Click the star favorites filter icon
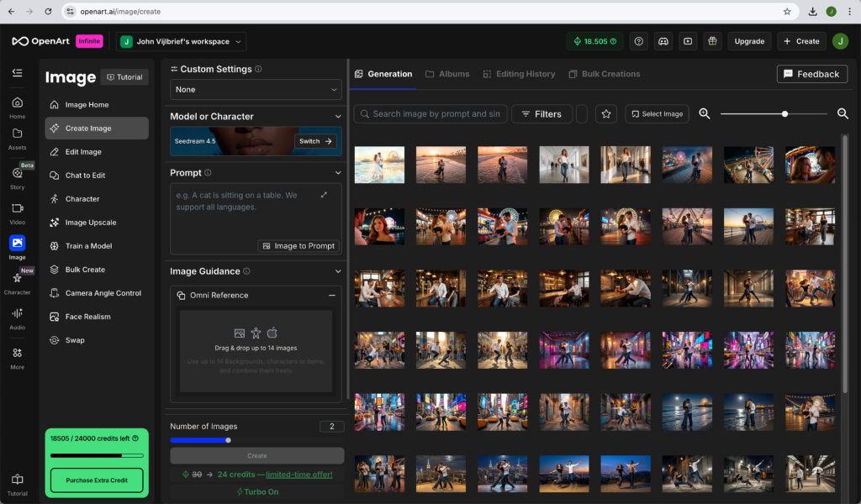 pos(606,114)
